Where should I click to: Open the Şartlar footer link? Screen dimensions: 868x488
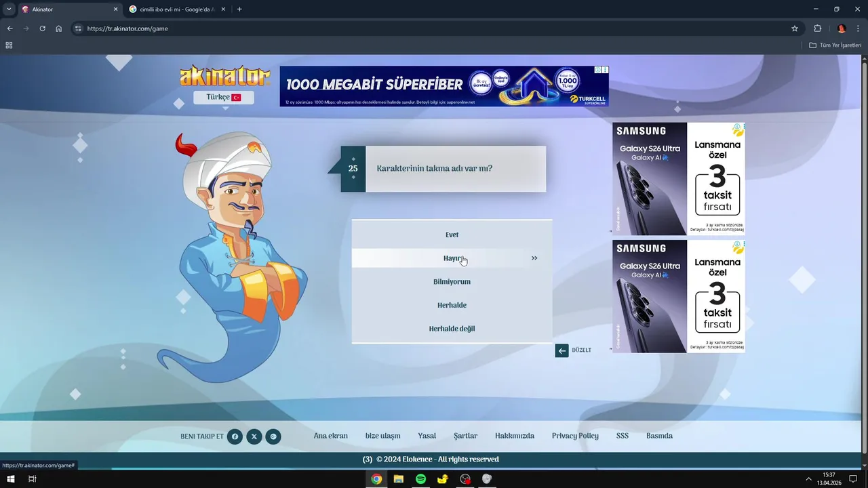pyautogui.click(x=466, y=436)
